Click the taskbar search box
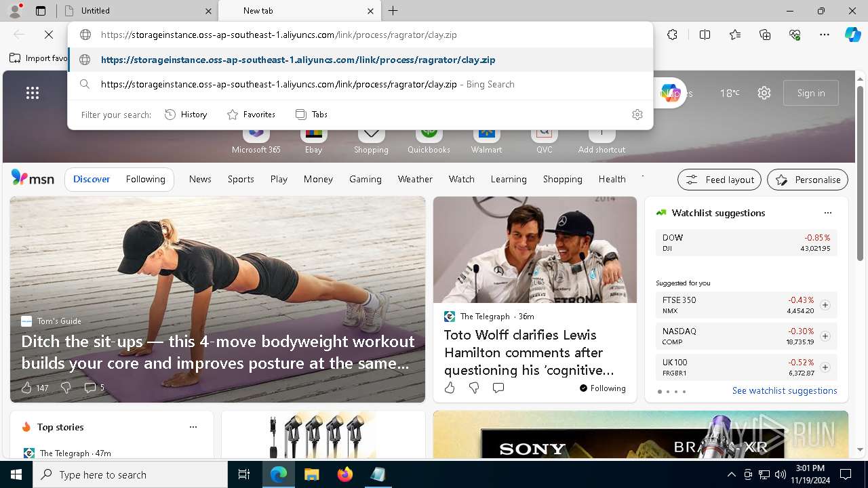The height and width of the screenshot is (488, 868). [x=130, y=474]
